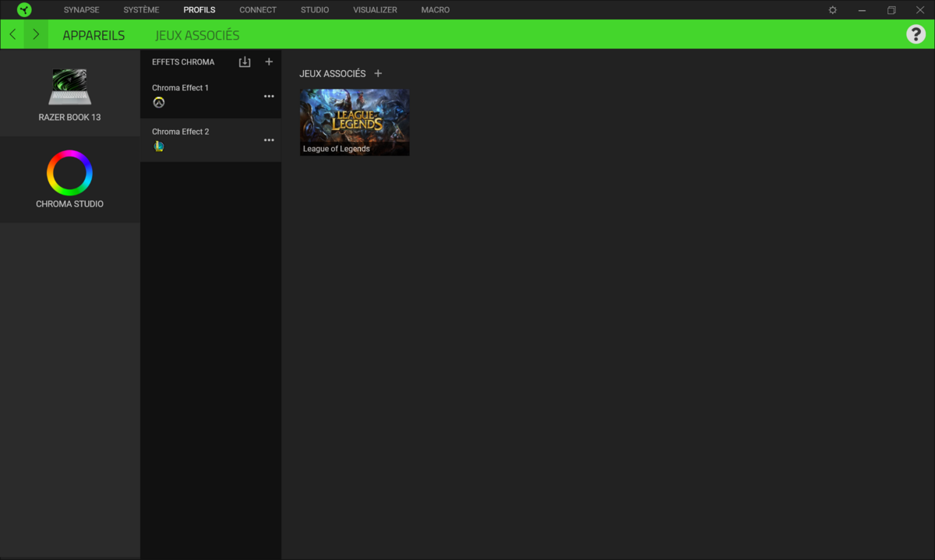Switch to the MACRO tab
The height and width of the screenshot is (560, 935).
click(436, 10)
